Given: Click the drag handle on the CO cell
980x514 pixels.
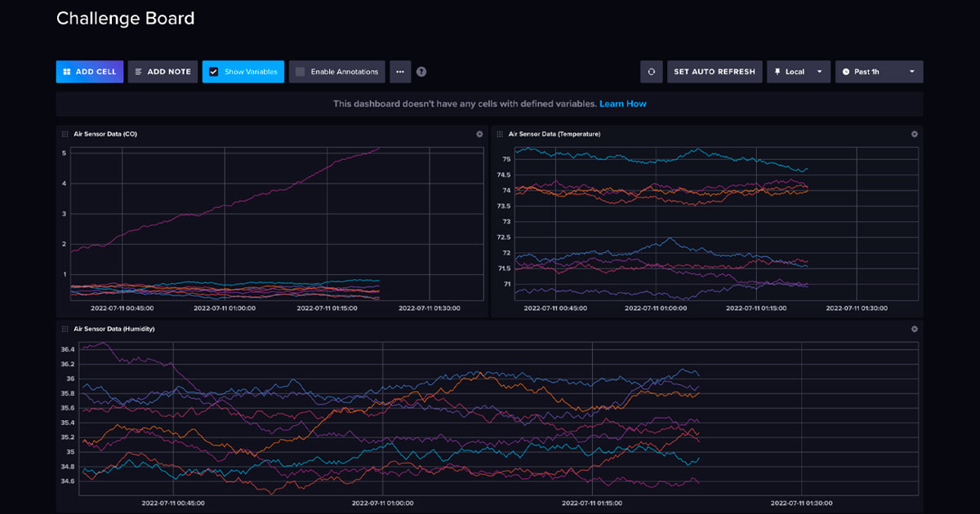Looking at the screenshot, I should pyautogui.click(x=64, y=134).
